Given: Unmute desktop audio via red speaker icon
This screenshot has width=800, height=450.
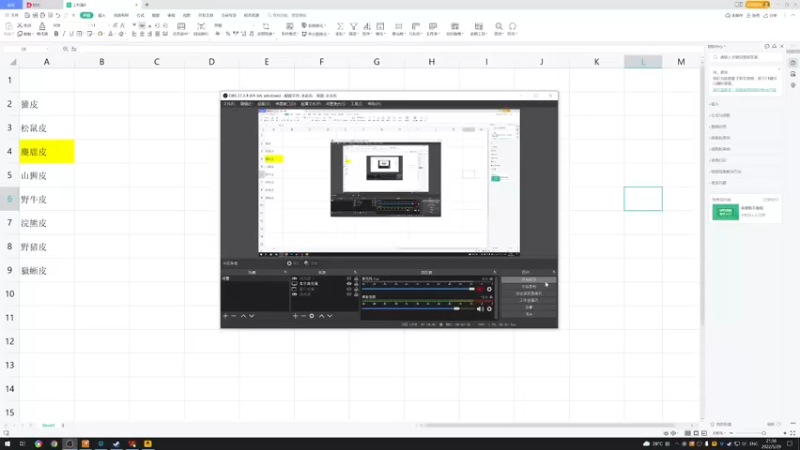Looking at the screenshot, I should click(480, 289).
